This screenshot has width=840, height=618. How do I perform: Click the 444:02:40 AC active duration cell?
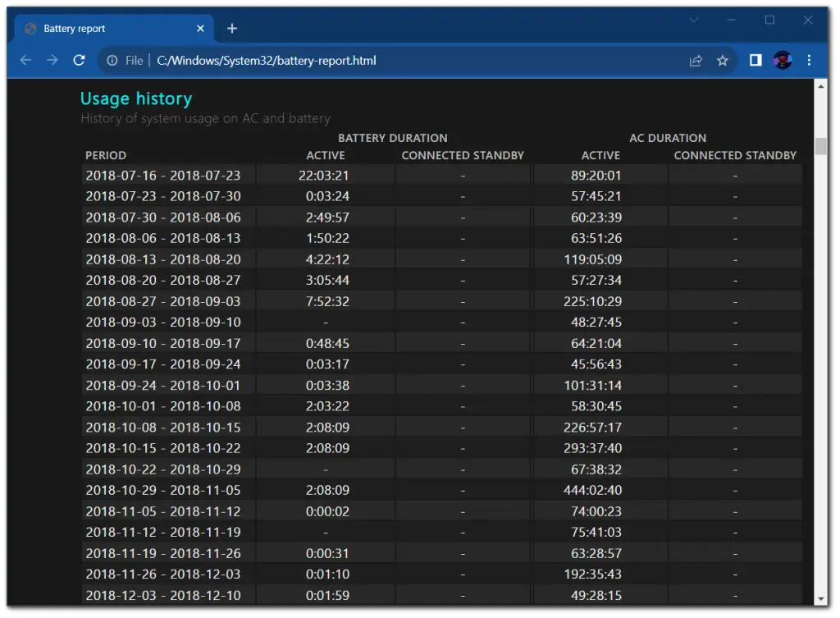592,490
